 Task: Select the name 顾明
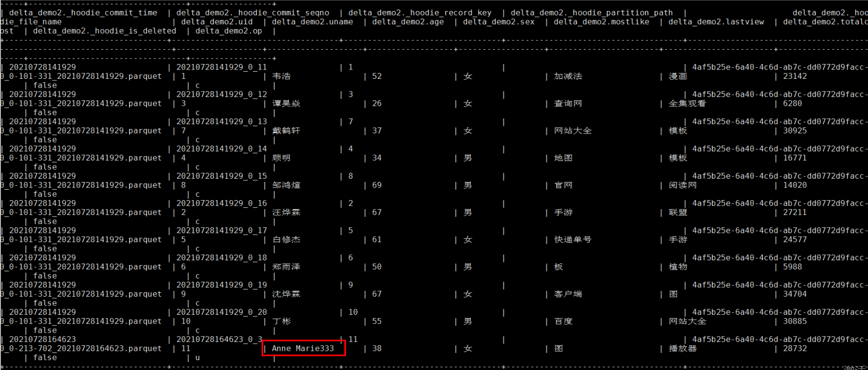point(281,158)
